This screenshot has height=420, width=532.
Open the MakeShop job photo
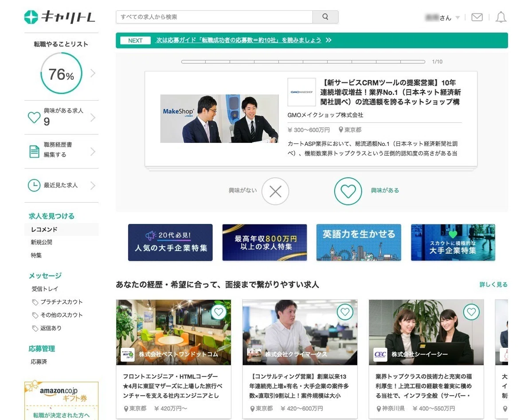click(219, 119)
